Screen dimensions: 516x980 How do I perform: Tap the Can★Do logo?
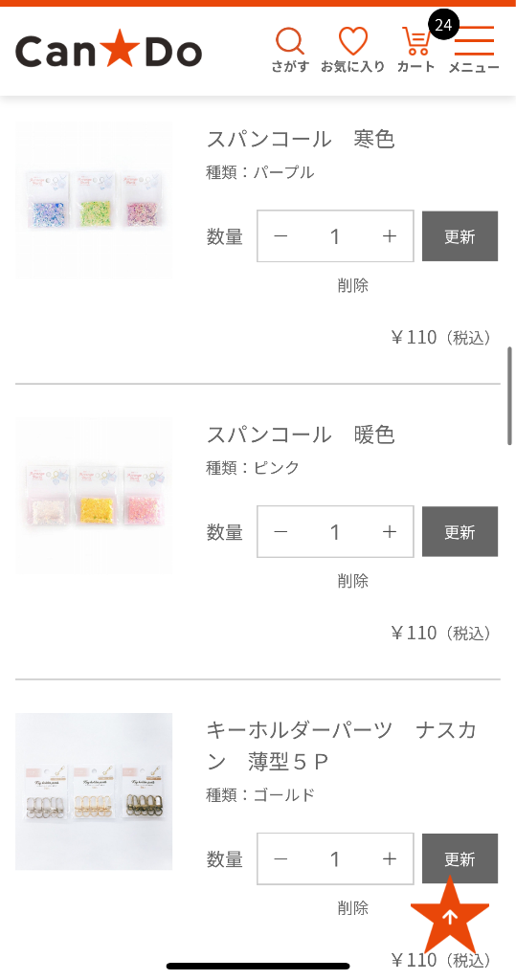point(109,52)
